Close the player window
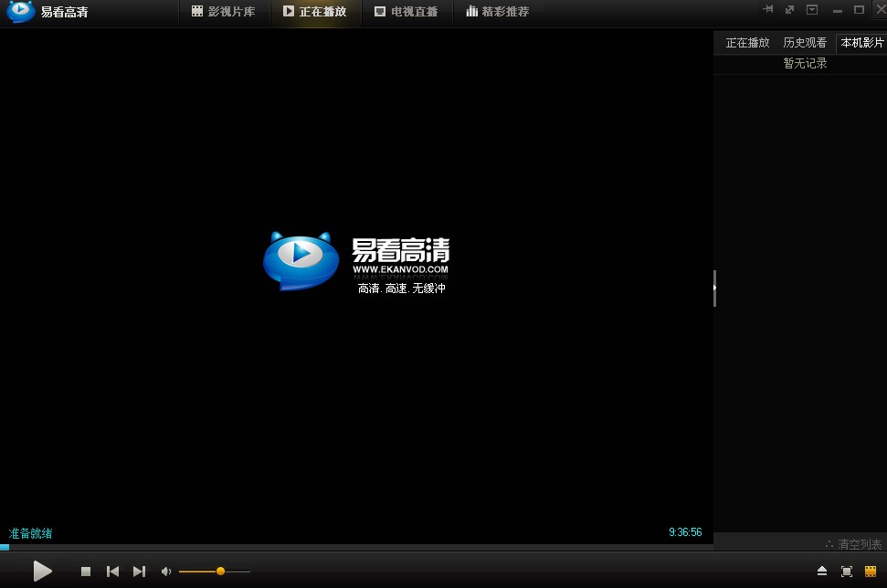The height and width of the screenshot is (588, 887). pos(881,9)
